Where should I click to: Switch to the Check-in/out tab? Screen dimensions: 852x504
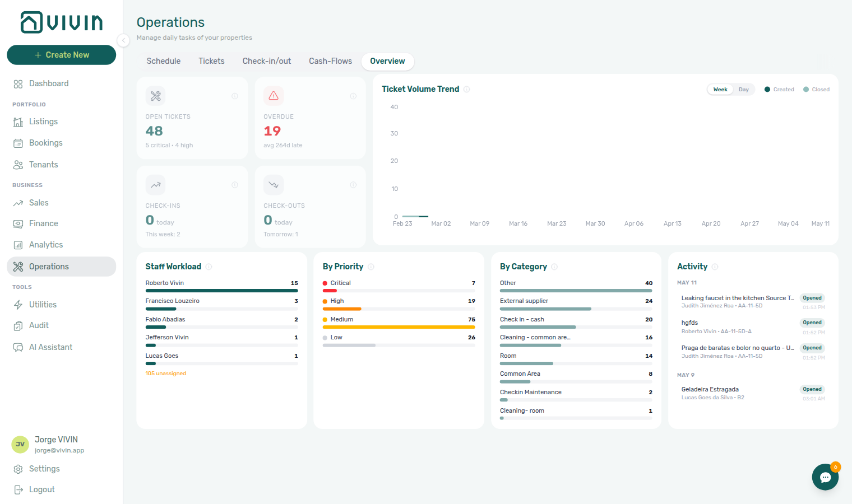[267, 61]
